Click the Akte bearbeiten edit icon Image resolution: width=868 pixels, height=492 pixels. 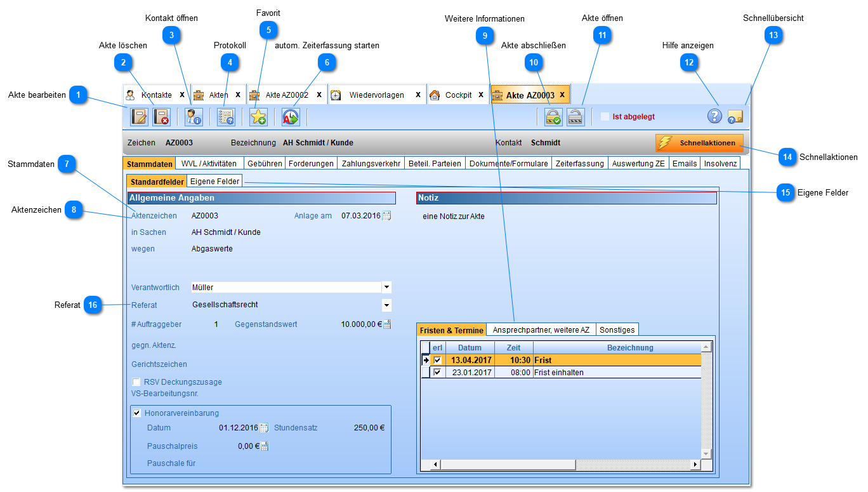[x=139, y=117]
